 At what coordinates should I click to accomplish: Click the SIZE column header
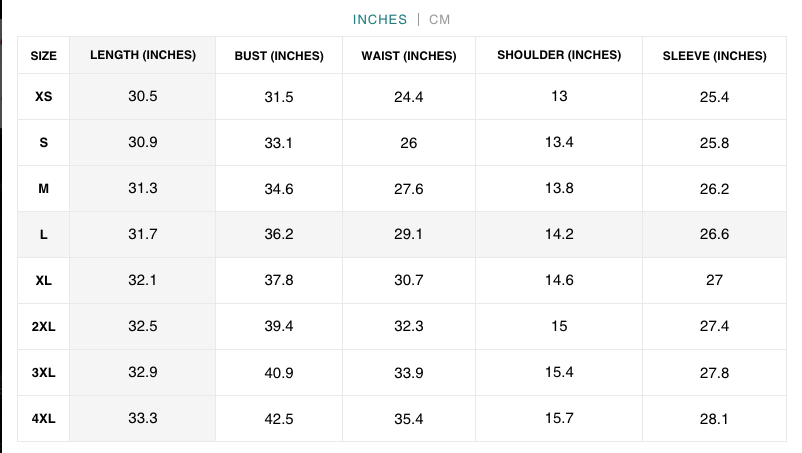coord(44,56)
